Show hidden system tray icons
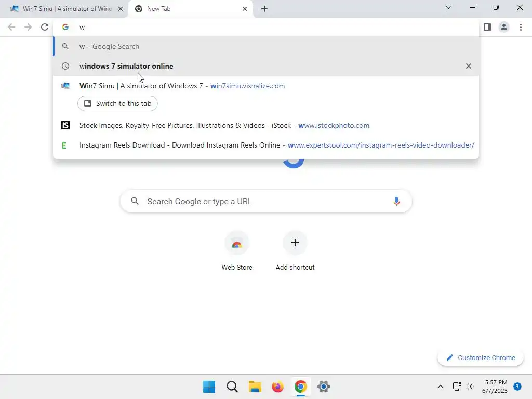532x399 pixels. click(441, 387)
